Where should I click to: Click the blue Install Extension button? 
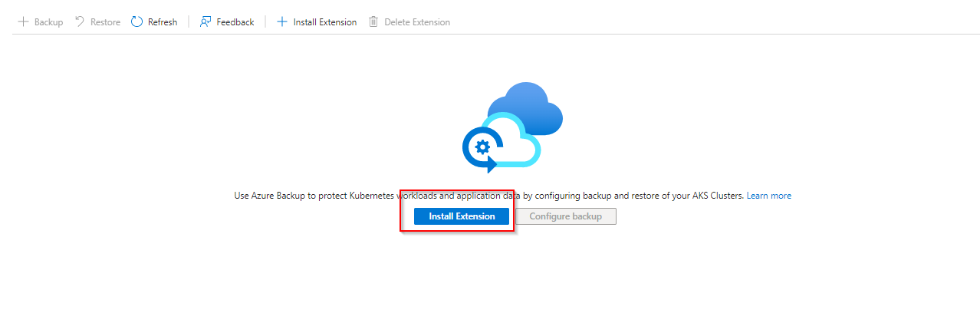tap(462, 216)
